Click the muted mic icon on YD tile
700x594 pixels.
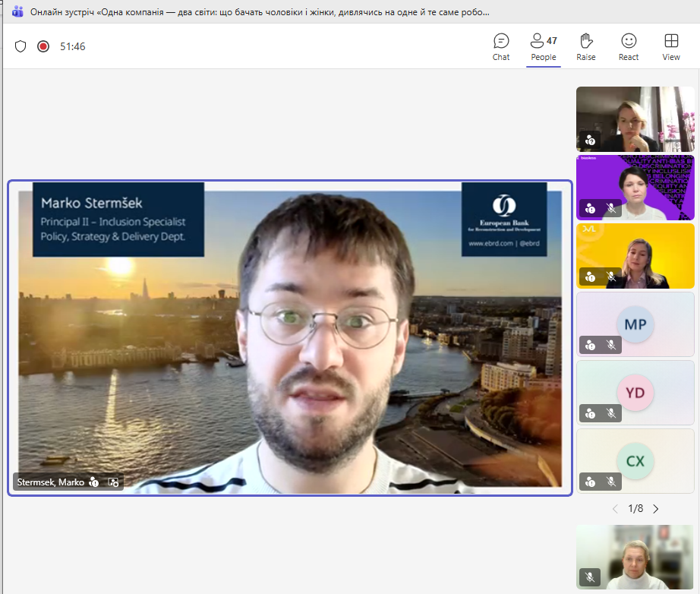610,413
